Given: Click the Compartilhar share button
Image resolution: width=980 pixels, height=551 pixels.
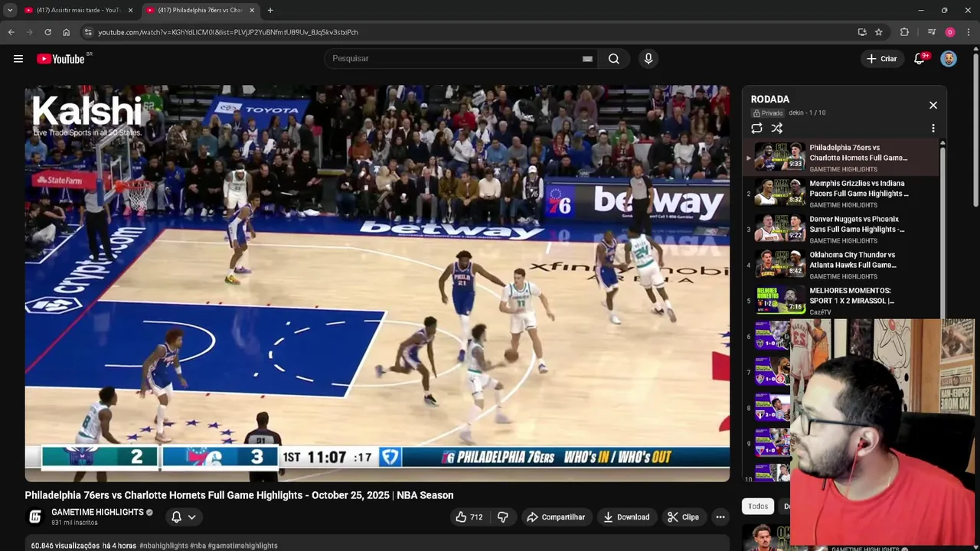Looking at the screenshot, I should (x=557, y=517).
